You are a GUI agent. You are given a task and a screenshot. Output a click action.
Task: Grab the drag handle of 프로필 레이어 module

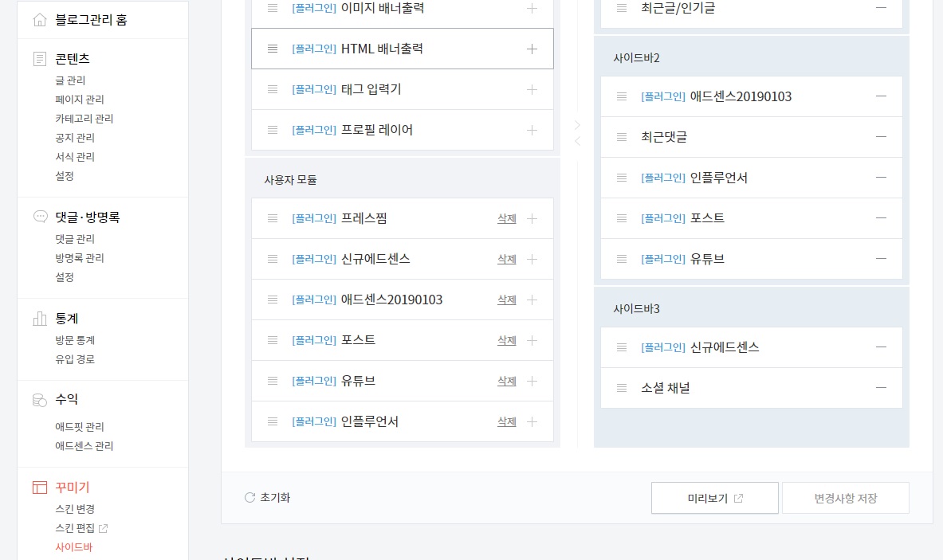pos(273,130)
